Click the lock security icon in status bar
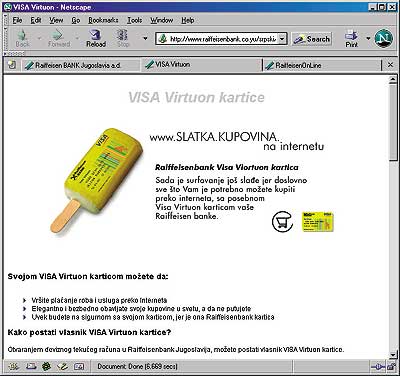Viewport: 400px width, 376px height. pyautogui.click(x=391, y=367)
